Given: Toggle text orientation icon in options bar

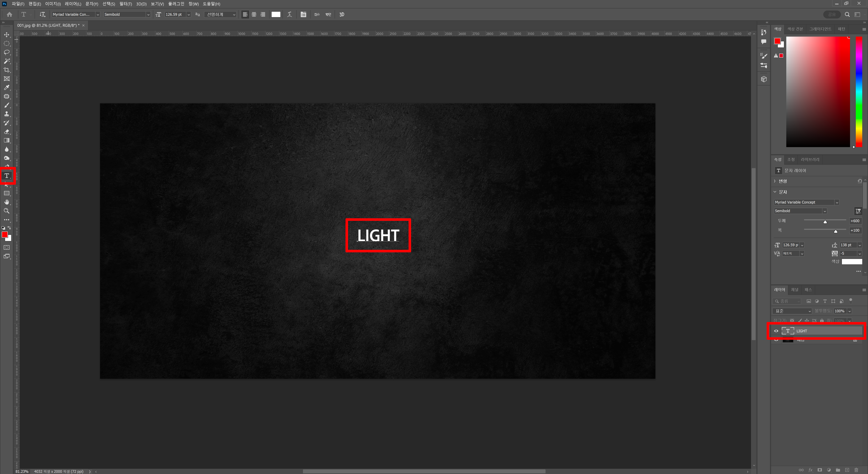Looking at the screenshot, I should 42,14.
